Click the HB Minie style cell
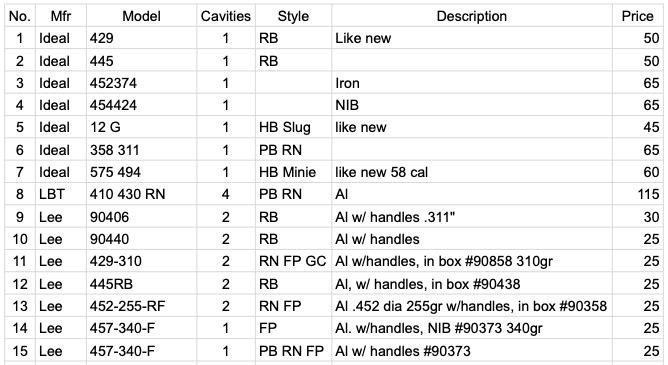668x365 pixels. pos(294,172)
